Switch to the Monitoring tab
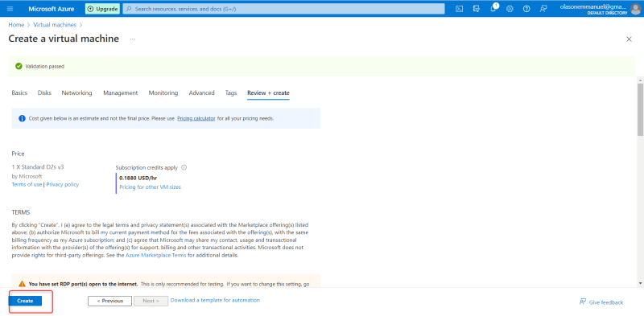The height and width of the screenshot is (316, 644). (x=163, y=93)
